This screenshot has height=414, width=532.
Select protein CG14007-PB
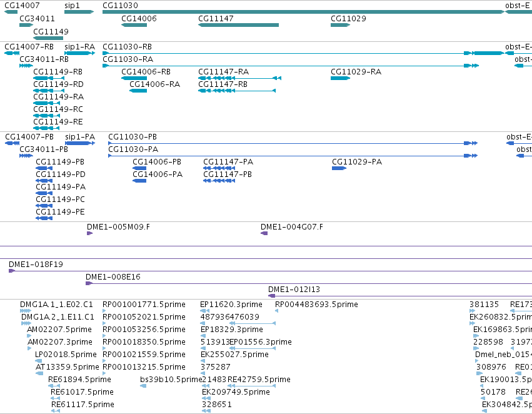pyautogui.click(x=29, y=137)
